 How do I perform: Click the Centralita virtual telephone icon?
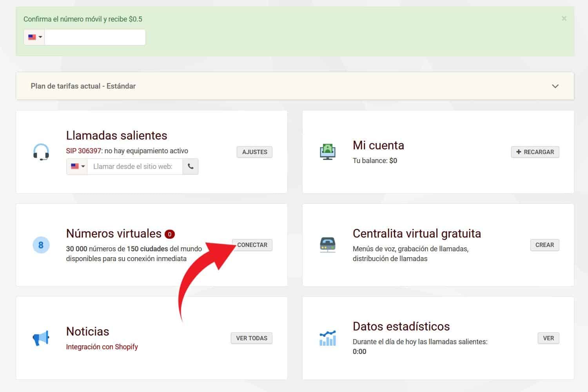click(328, 245)
